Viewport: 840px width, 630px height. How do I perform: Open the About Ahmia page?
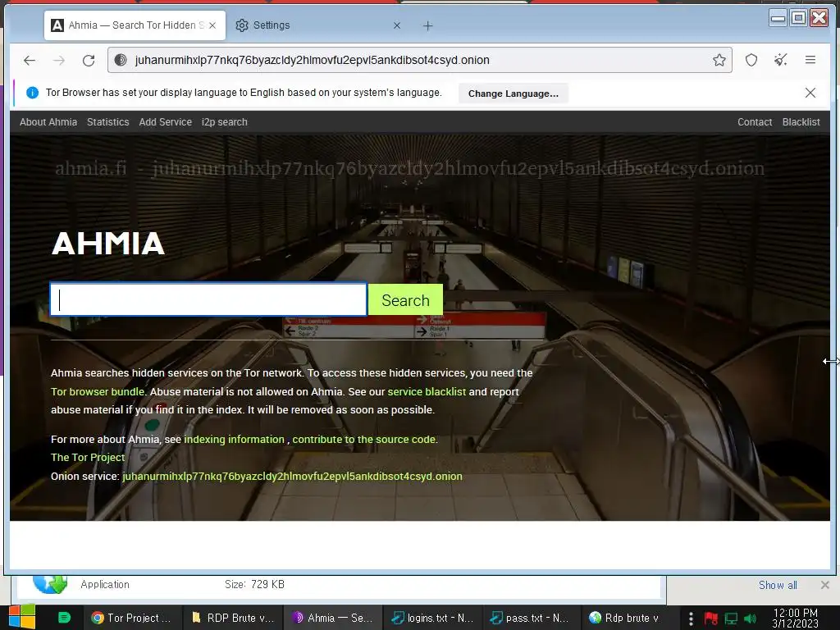(48, 122)
